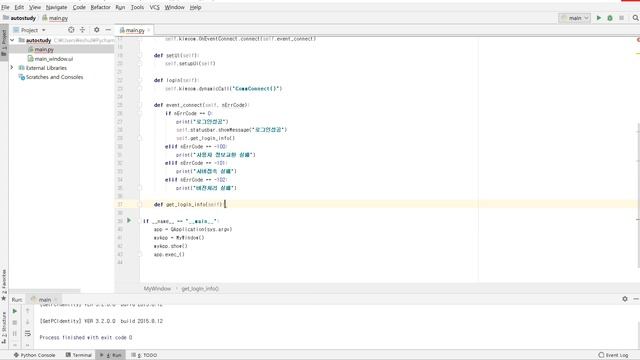Screen dimensions: 640x360
Task: Open the VCS menu
Action: [x=154, y=7]
